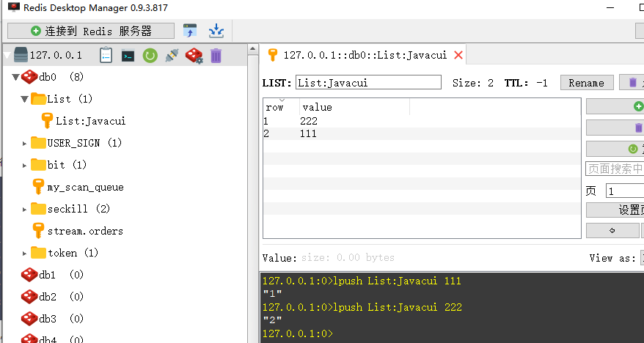Expand the token folder
This screenshot has height=343, width=644.
[x=24, y=253]
